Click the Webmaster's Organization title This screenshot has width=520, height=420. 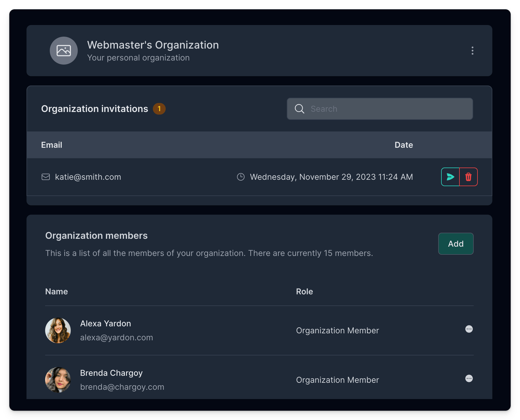coord(153,45)
